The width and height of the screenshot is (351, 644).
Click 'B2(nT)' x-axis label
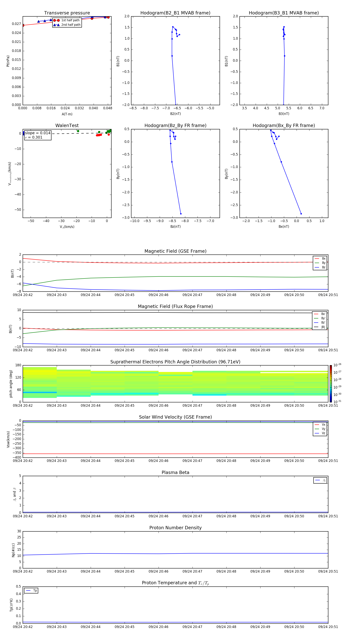coord(175,114)
